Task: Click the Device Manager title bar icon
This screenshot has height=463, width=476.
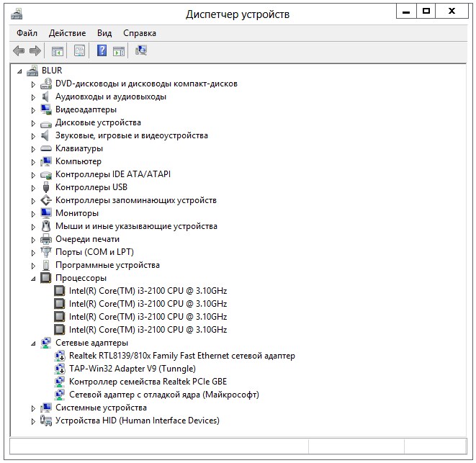Action: pyautogui.click(x=17, y=14)
